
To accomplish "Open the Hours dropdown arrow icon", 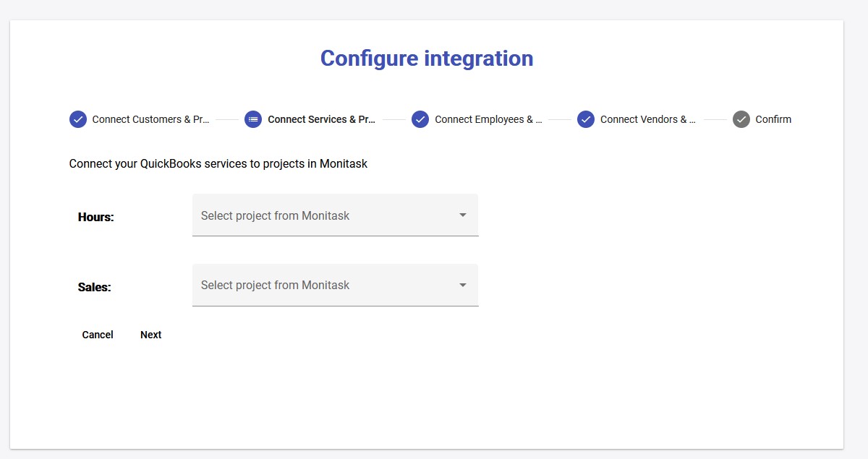I will click(x=462, y=215).
